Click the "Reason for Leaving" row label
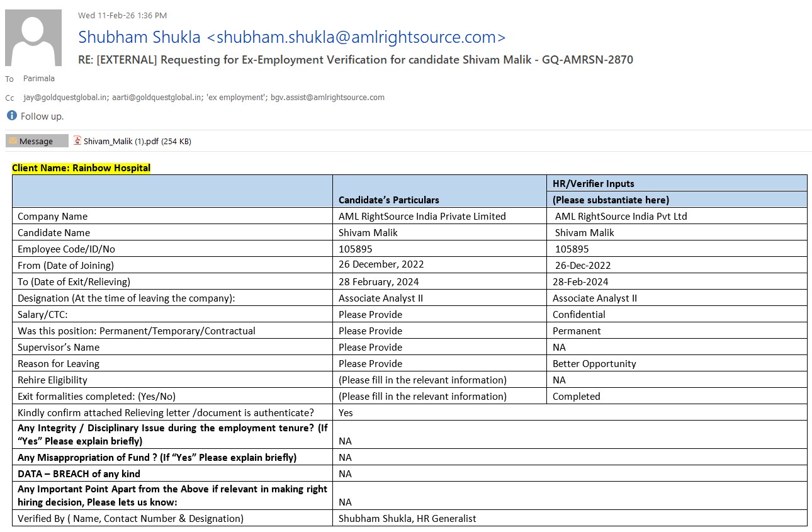Screen dimensions: 812x532 pos(59,363)
